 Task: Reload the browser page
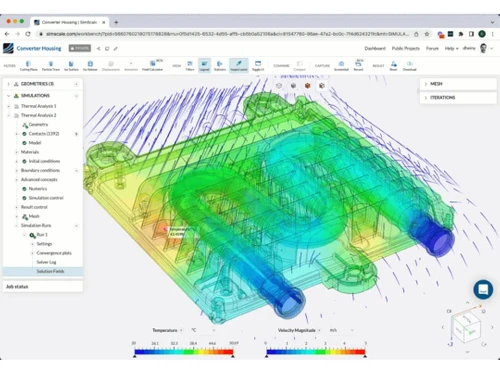pos(28,34)
